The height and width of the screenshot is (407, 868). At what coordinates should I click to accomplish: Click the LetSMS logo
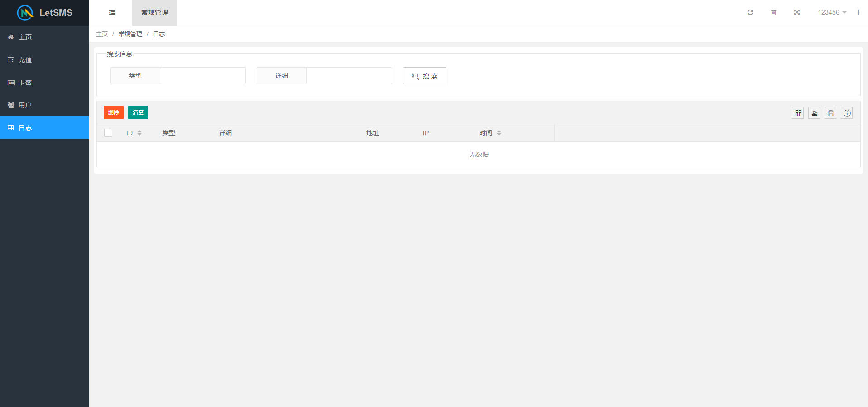coord(44,13)
